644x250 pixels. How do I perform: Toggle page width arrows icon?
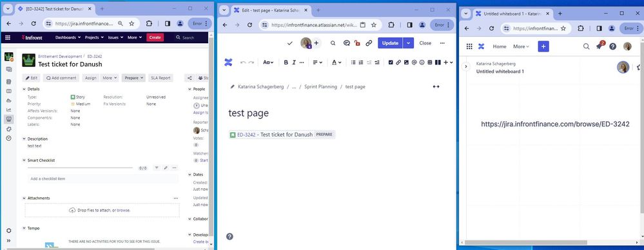436,86
